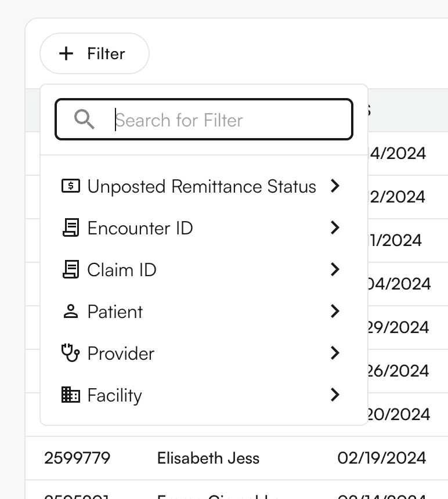Expand the Encounter ID submenu arrow
The image size is (448, 499).
[334, 228]
